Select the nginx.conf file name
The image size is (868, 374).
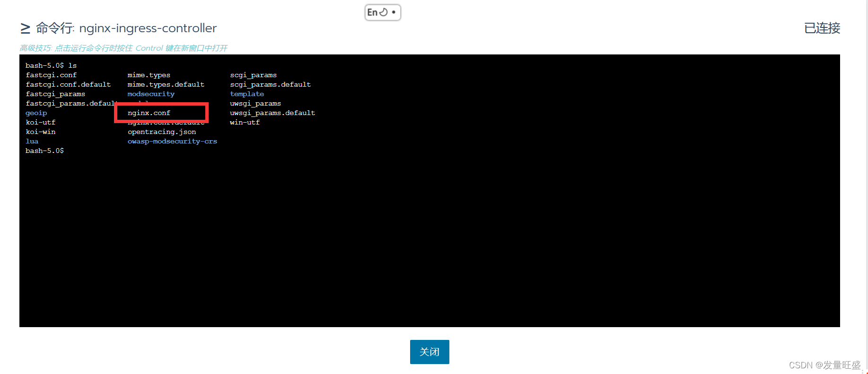[x=149, y=113]
